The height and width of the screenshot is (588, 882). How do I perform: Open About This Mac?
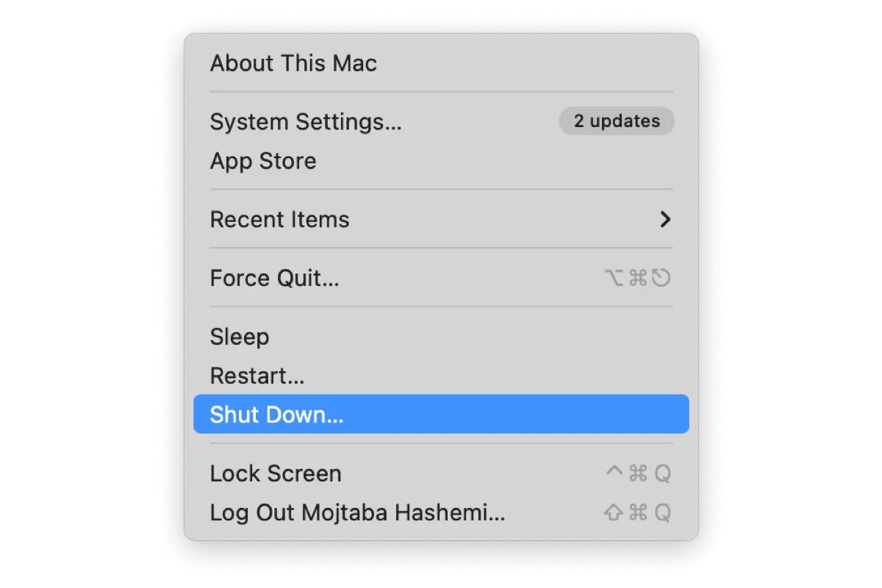[x=293, y=63]
